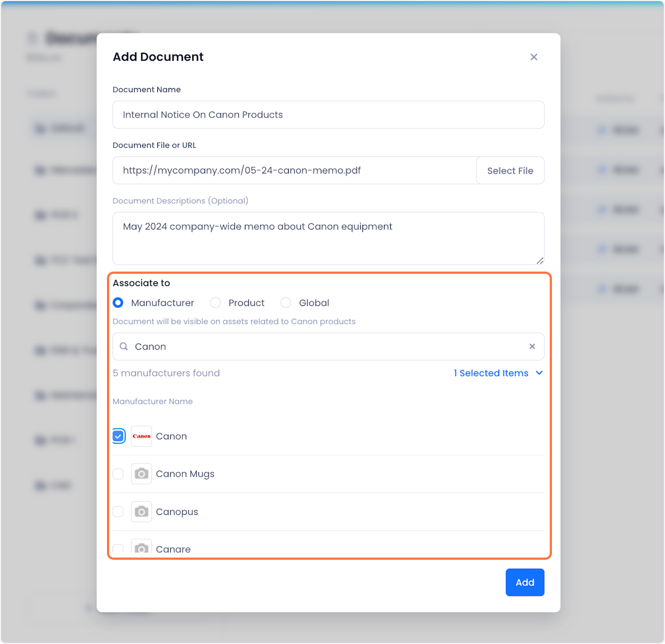
Task: Select the Manufacturer radio option
Action: click(x=118, y=303)
